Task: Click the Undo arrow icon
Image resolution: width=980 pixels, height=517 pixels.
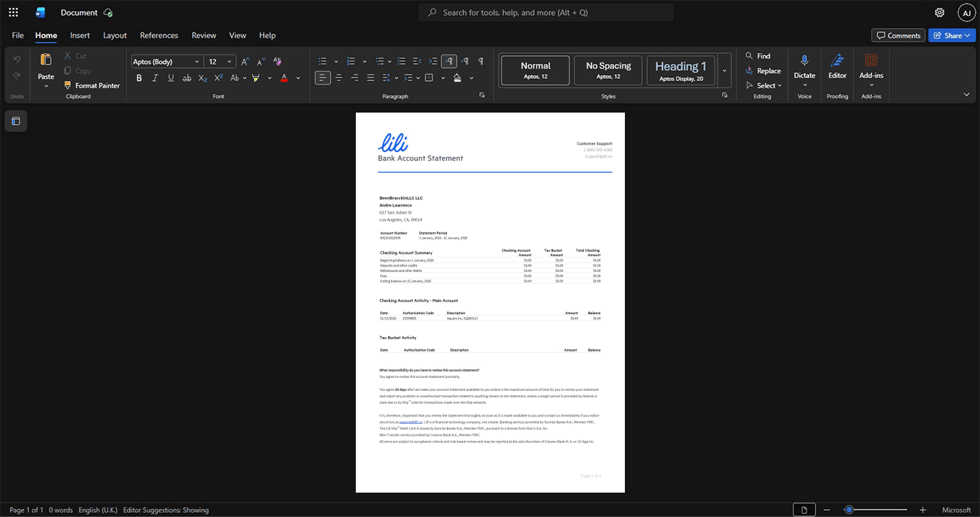Action: click(x=17, y=59)
